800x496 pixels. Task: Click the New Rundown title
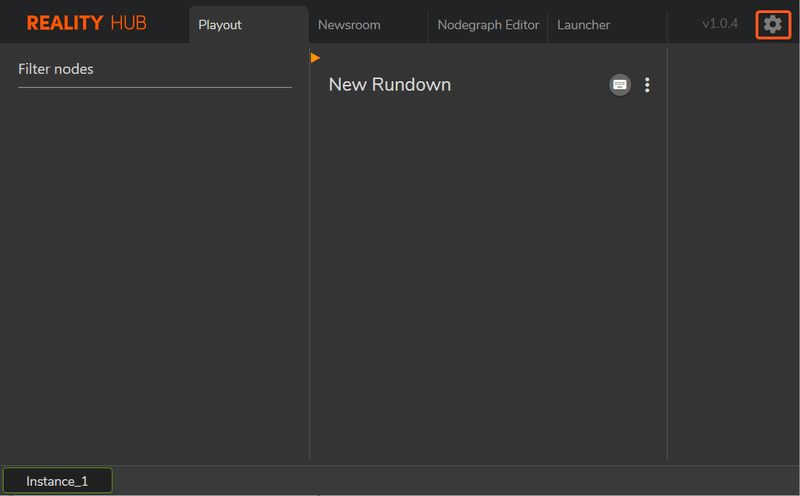coord(390,85)
